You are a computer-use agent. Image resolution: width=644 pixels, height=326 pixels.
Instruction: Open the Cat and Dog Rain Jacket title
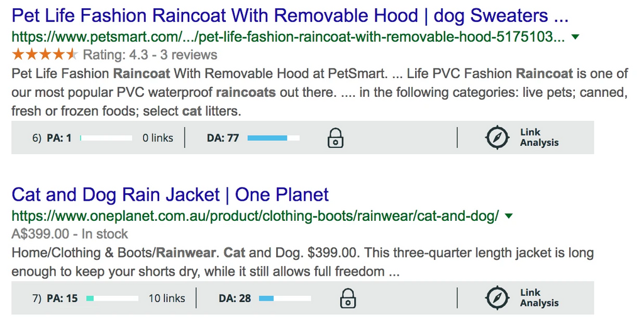170,194
